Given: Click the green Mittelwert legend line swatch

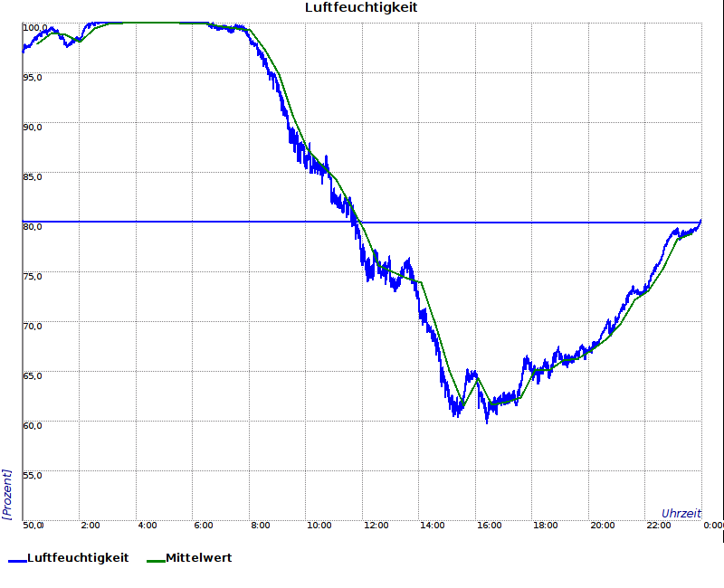Looking at the screenshot, I should tap(155, 559).
